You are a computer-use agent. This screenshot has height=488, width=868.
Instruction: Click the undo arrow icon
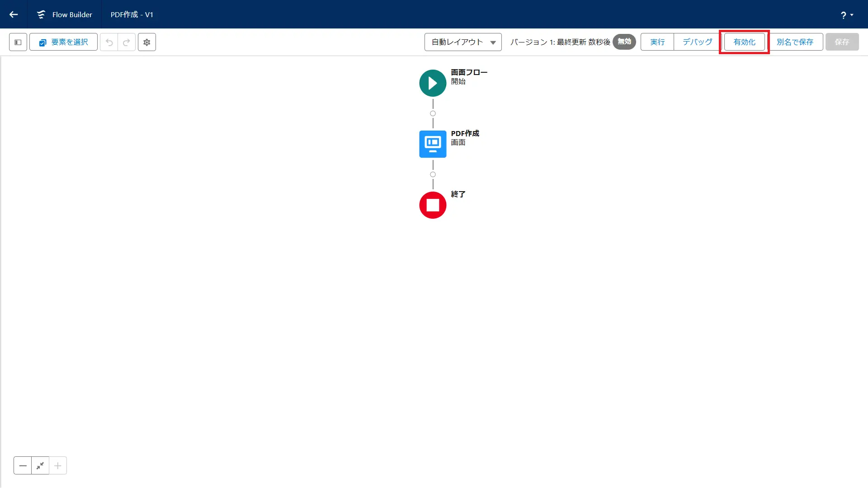pos(109,42)
